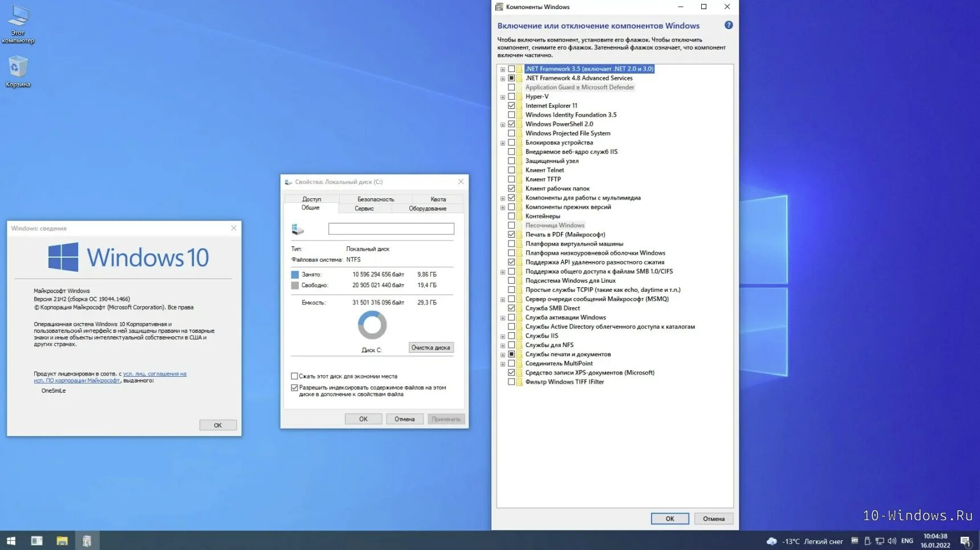Expand the Соединитель MultiPoint node
The image size is (980, 550).
coord(503,364)
